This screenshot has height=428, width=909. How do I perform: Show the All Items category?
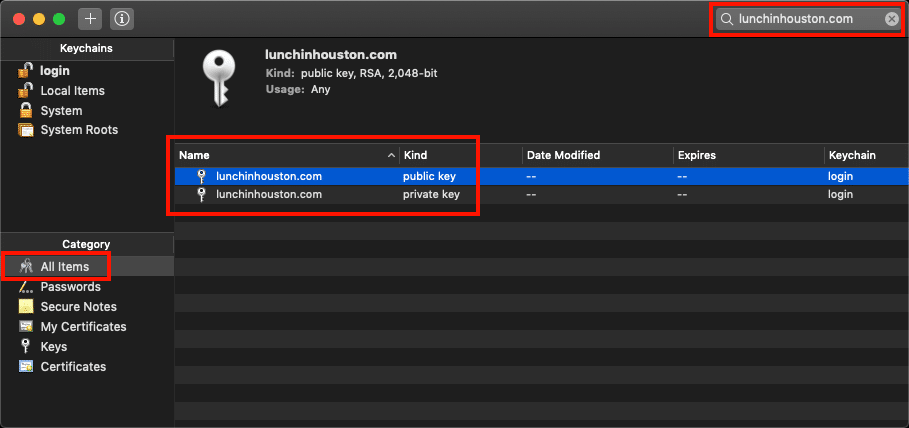click(x=64, y=267)
